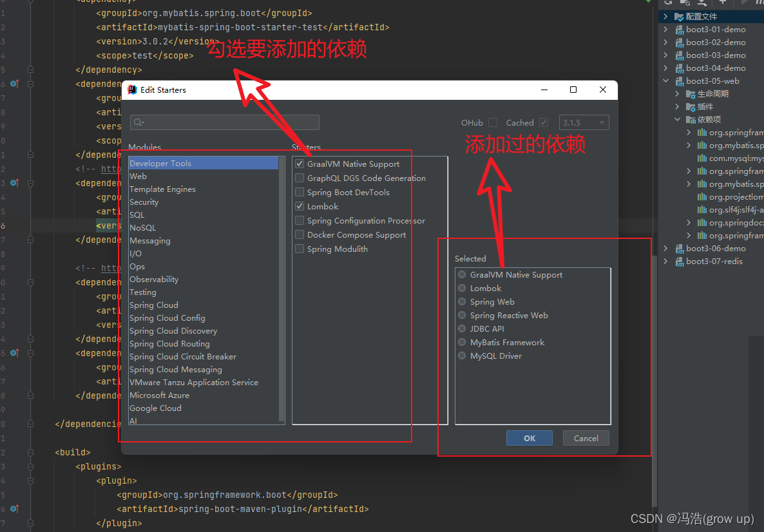Remove JDBC API from Selected list

point(462,329)
